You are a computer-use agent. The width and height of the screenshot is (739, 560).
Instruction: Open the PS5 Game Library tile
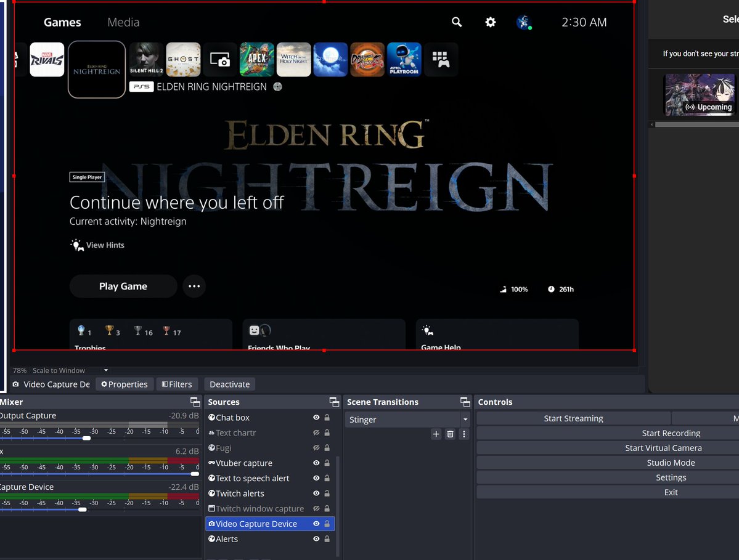click(x=441, y=59)
